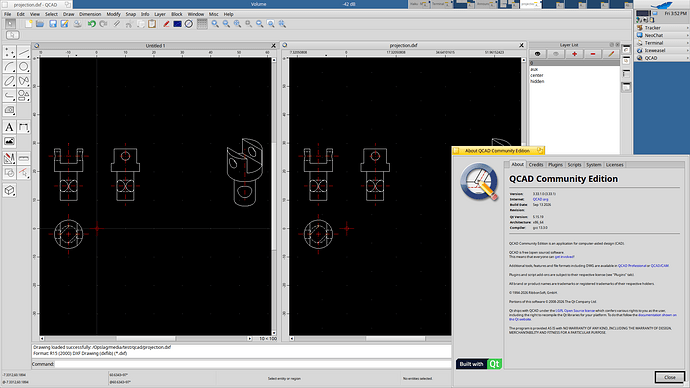690x388 pixels.
Task: Click the Undo green arrow icon
Action: (92, 24)
